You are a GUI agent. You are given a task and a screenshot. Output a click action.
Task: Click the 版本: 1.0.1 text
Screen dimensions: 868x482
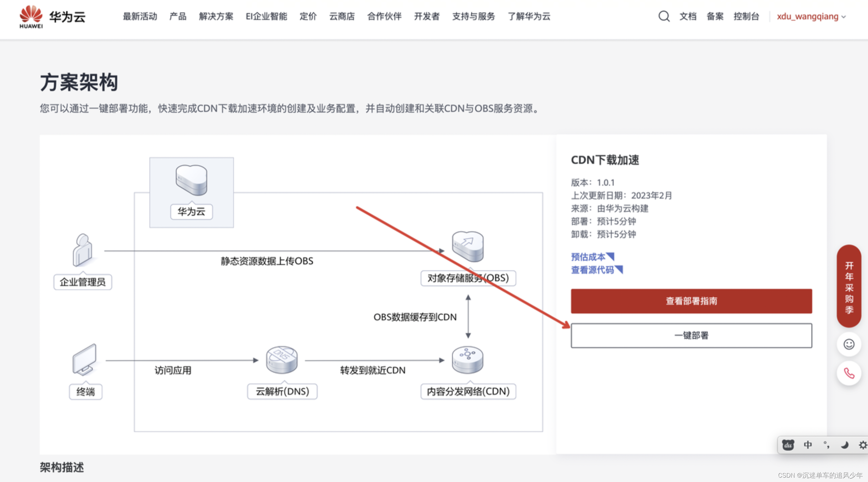(593, 182)
